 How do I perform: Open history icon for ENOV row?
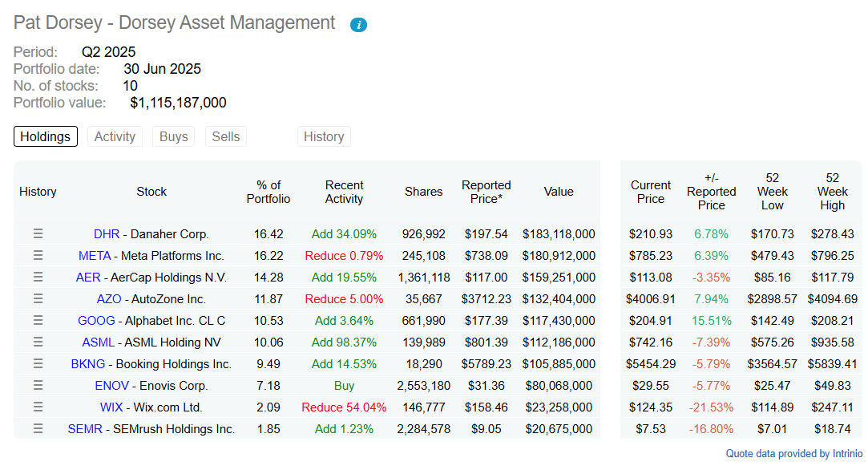point(38,385)
